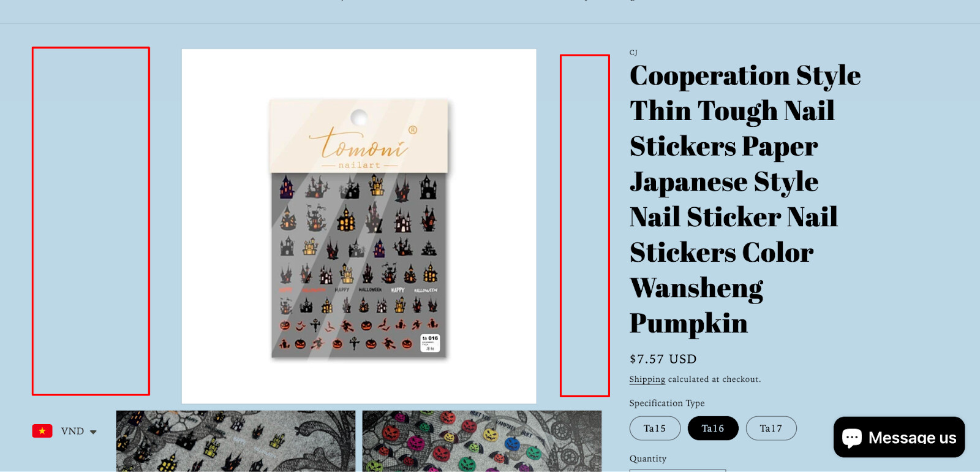Click the Quantity label
The width and height of the screenshot is (980, 472).
[x=648, y=459]
